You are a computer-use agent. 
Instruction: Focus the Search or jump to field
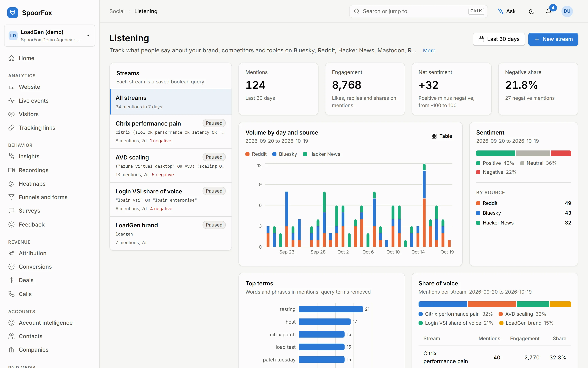pos(418,11)
